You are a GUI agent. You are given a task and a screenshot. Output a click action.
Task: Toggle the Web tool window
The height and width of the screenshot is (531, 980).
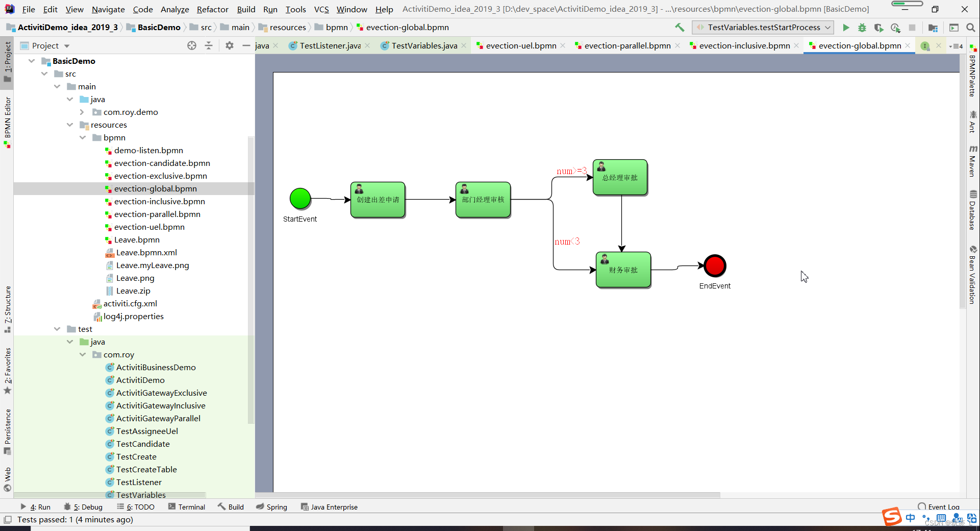click(7, 479)
